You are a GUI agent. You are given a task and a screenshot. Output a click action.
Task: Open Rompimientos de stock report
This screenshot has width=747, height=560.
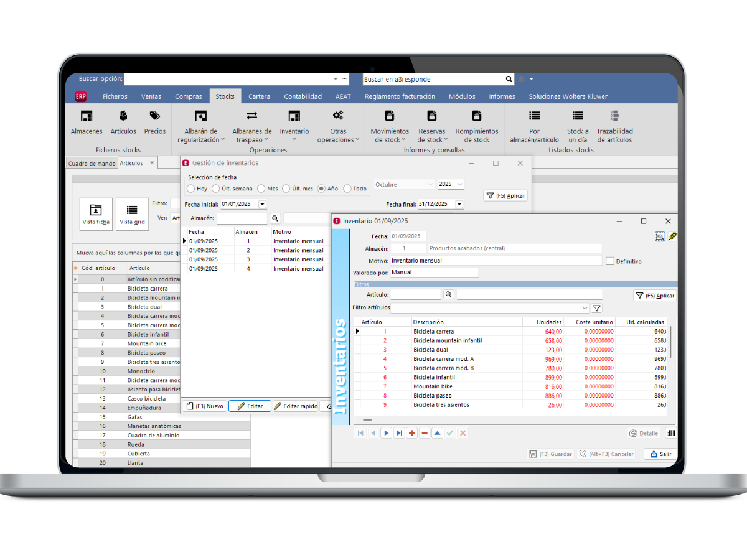point(477,116)
